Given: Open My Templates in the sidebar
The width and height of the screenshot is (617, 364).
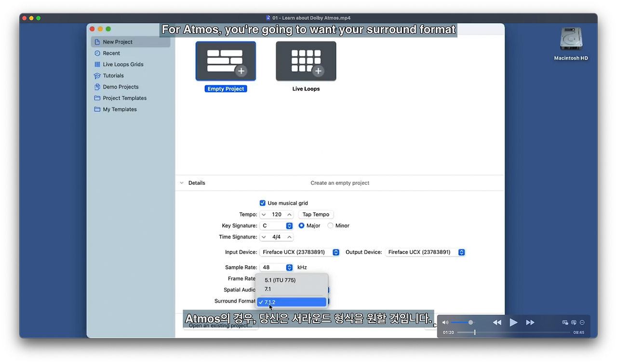Looking at the screenshot, I should 131,109.
